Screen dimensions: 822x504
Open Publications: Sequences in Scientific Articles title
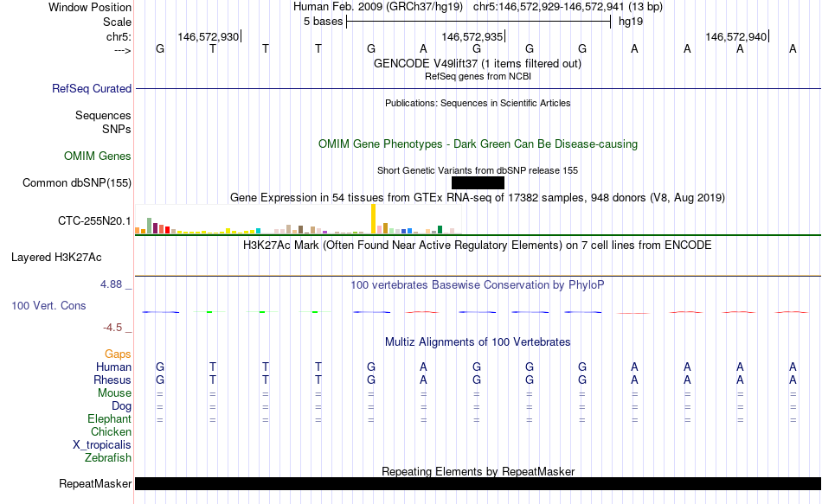pos(478,103)
